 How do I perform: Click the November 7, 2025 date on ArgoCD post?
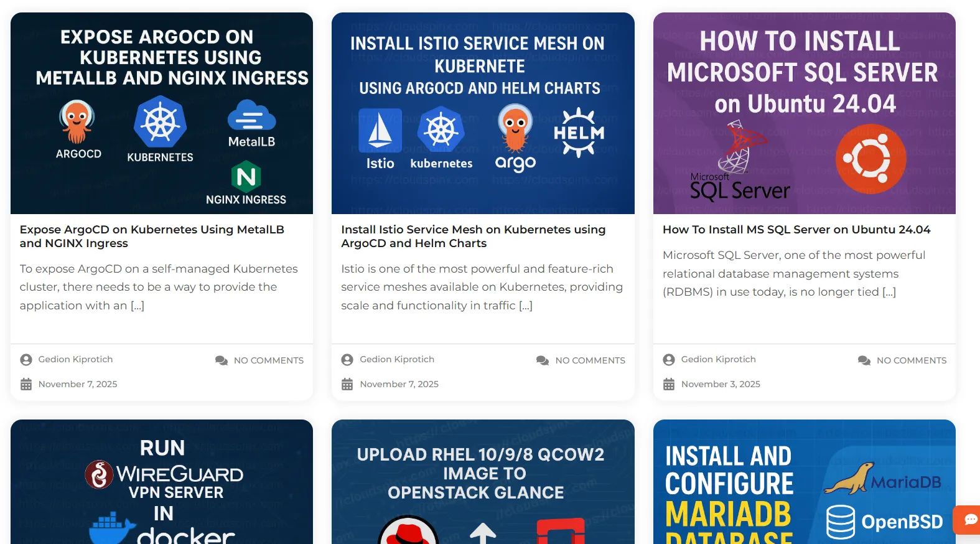pos(78,384)
